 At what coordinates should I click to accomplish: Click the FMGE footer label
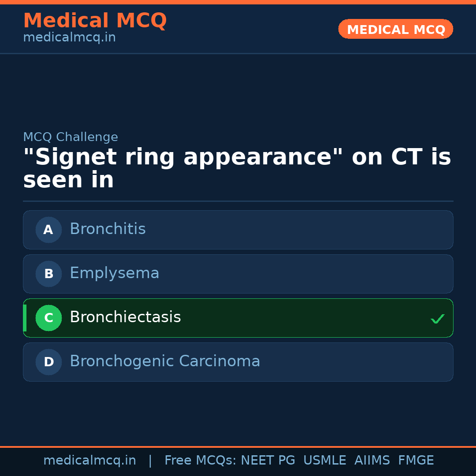coord(416,460)
